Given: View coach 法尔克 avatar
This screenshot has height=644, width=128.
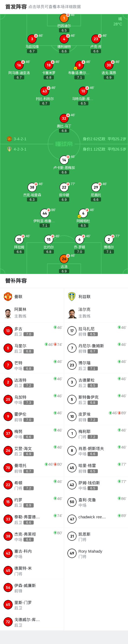Looking at the screenshot, I should (x=72, y=313).
